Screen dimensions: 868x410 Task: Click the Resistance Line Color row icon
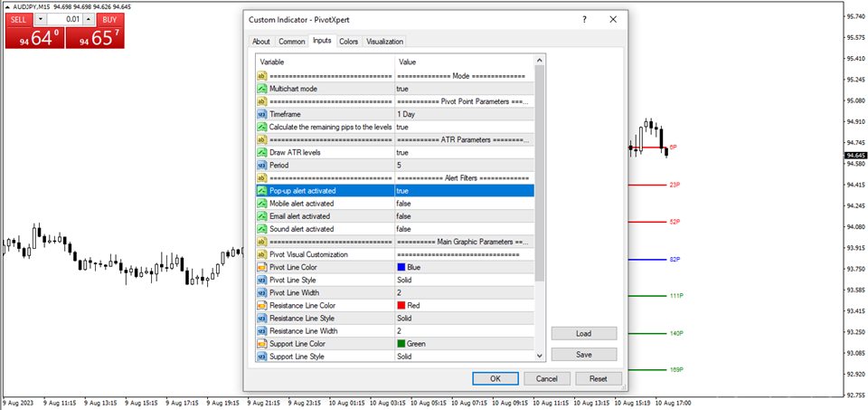[x=262, y=305]
